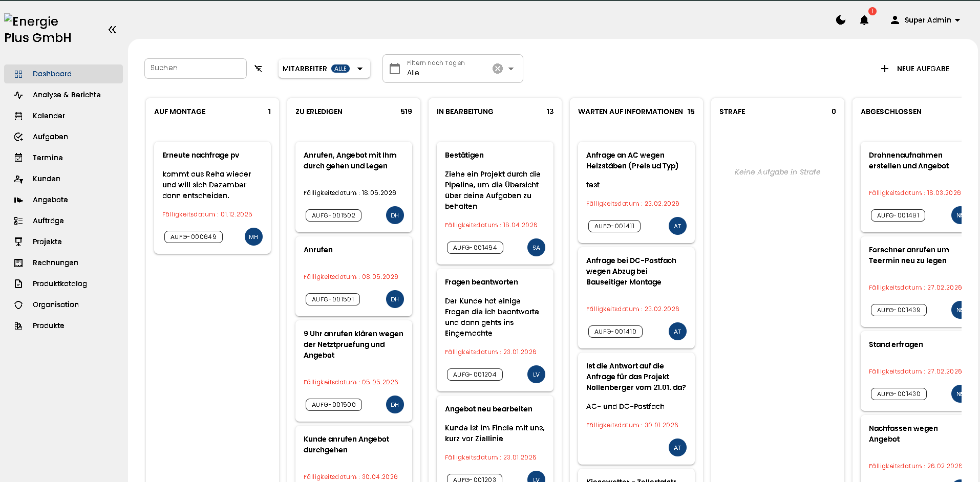Go to Kunden in the sidebar
Viewport: 980px width, 482px height.
pyautogui.click(x=63, y=179)
